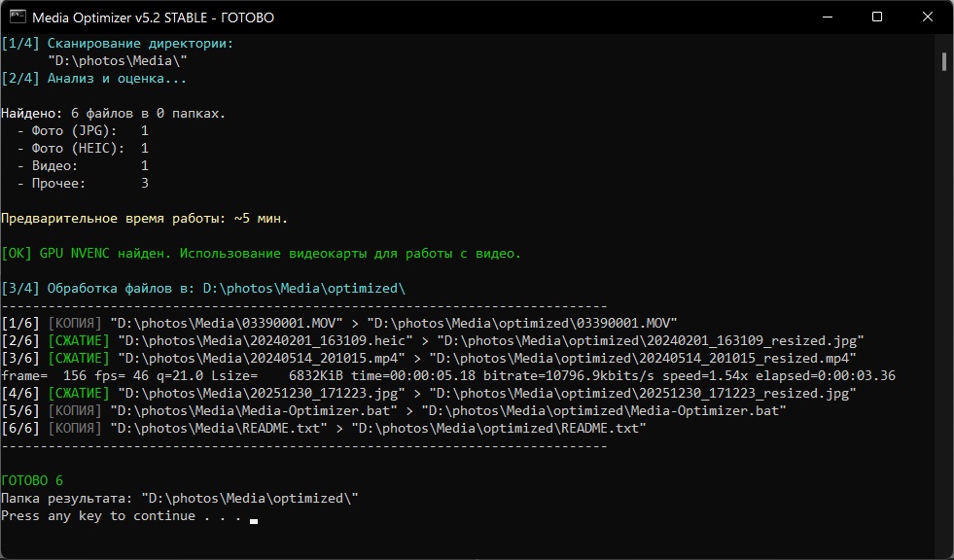Image resolution: width=954 pixels, height=560 pixels.
Task: Maximize the Media Optimizer window
Action: (x=877, y=17)
